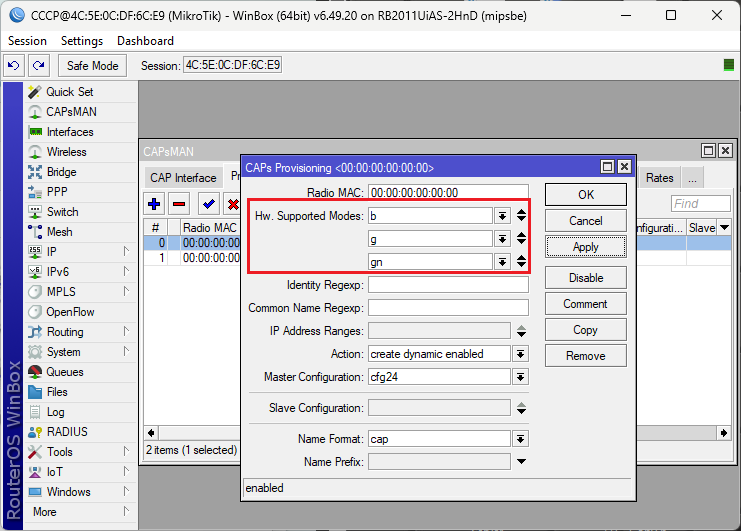Open dropdown for mode 'gn'
Image resolution: width=741 pixels, height=531 pixels.
click(502, 262)
